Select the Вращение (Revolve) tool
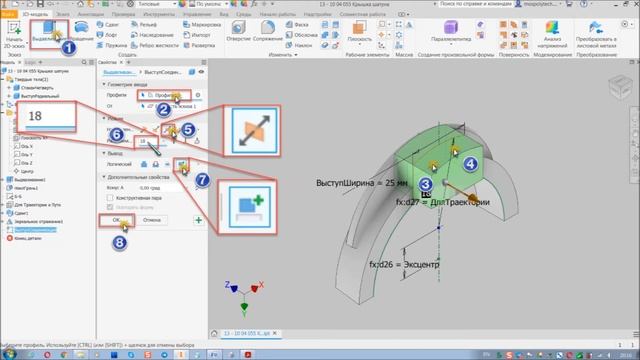 tap(83, 32)
